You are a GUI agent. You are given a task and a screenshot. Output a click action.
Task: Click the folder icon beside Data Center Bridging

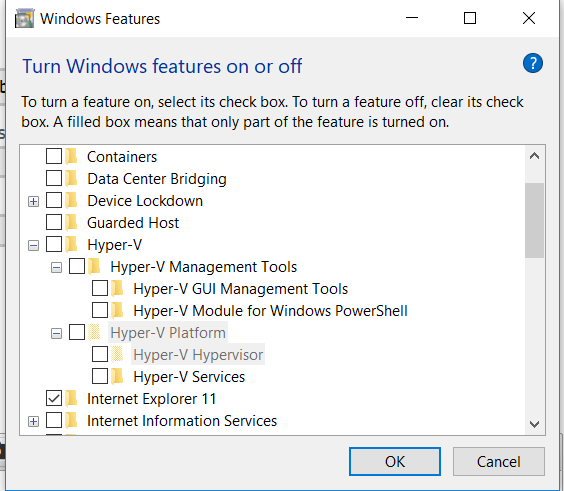[72, 178]
